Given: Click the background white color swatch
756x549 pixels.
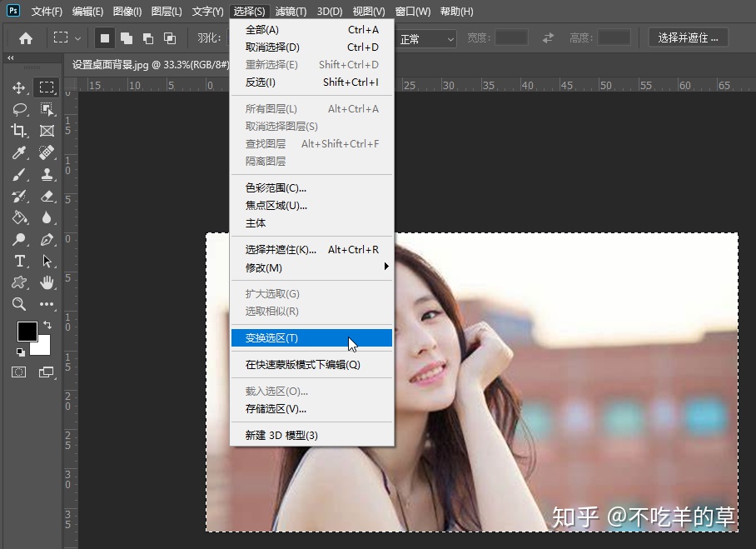Looking at the screenshot, I should [x=43, y=347].
